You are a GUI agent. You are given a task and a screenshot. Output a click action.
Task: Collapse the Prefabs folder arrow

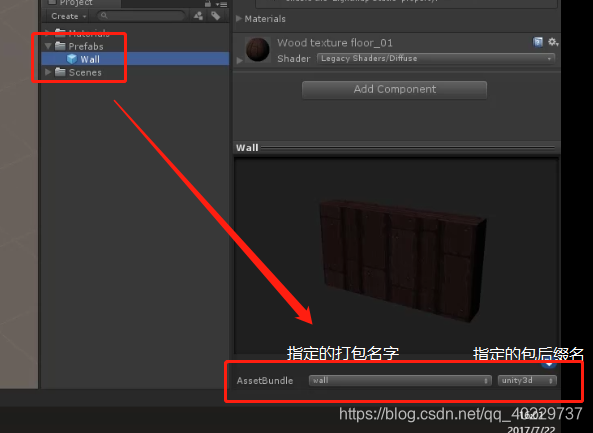48,46
